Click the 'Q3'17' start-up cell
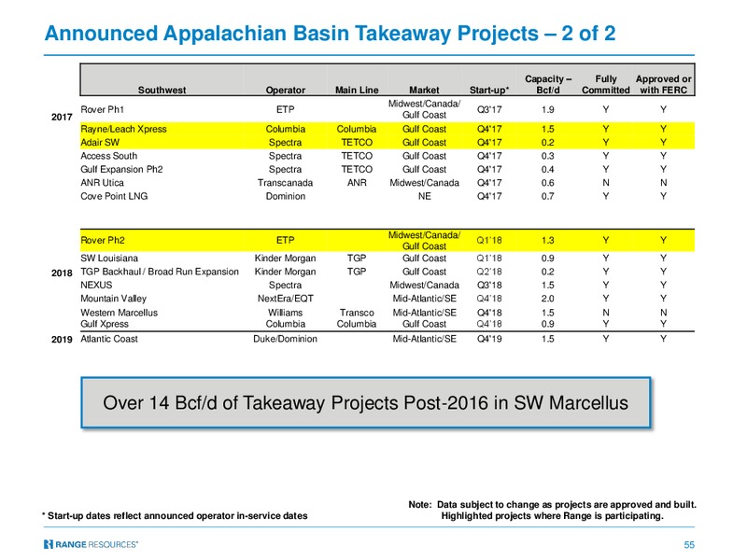The height and width of the screenshot is (560, 747). 489,109
